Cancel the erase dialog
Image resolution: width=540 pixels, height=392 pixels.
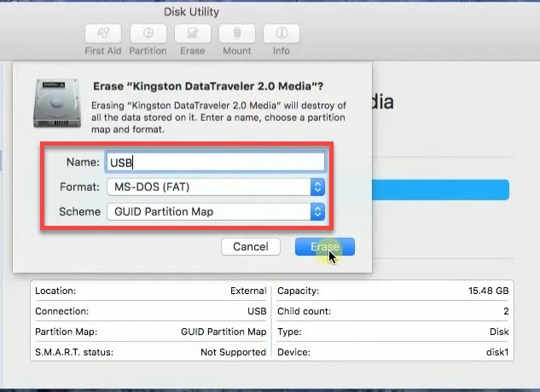[x=251, y=246]
